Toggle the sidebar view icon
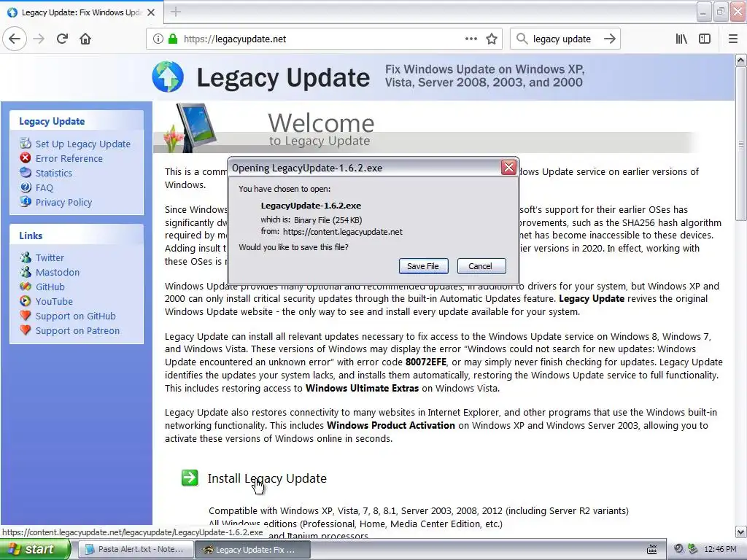Screen dimensions: 747x560 click(705, 39)
